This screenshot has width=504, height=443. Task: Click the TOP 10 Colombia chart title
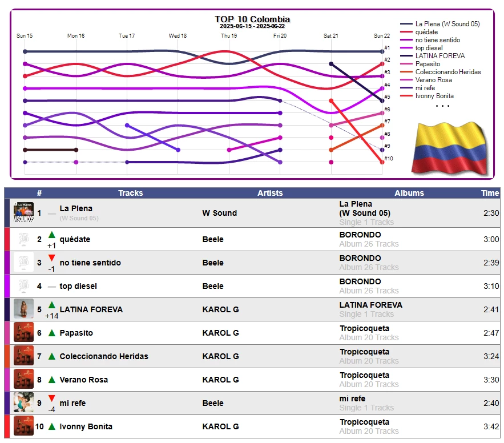pyautogui.click(x=252, y=19)
